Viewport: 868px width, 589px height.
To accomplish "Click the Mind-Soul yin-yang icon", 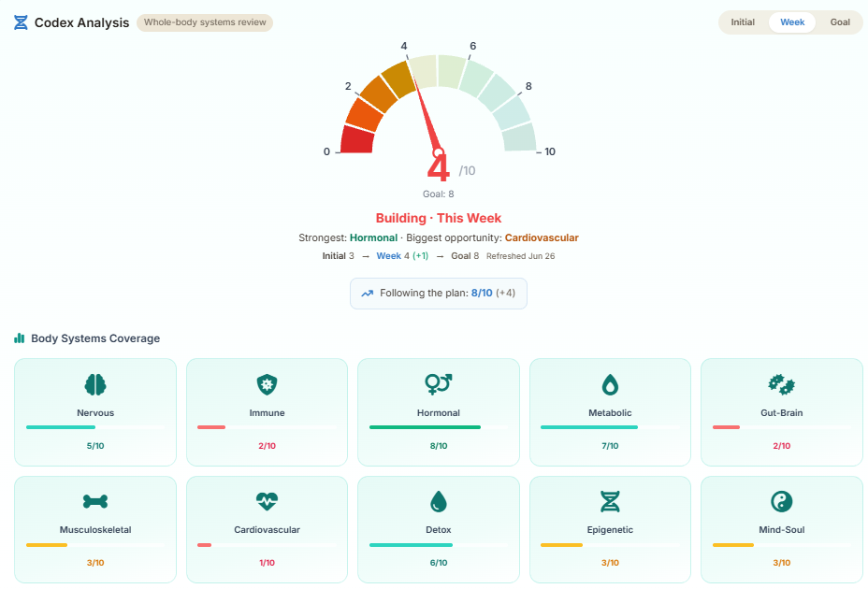I will pyautogui.click(x=781, y=501).
